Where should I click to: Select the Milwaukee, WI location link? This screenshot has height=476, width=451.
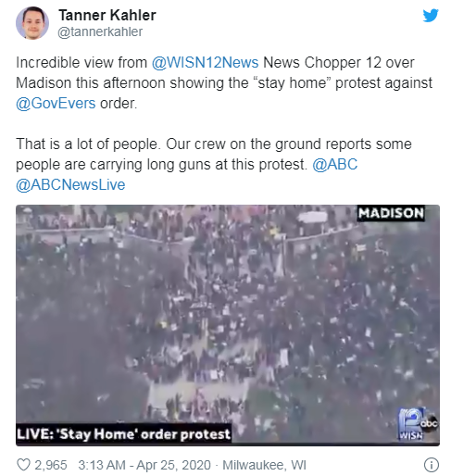click(x=264, y=465)
